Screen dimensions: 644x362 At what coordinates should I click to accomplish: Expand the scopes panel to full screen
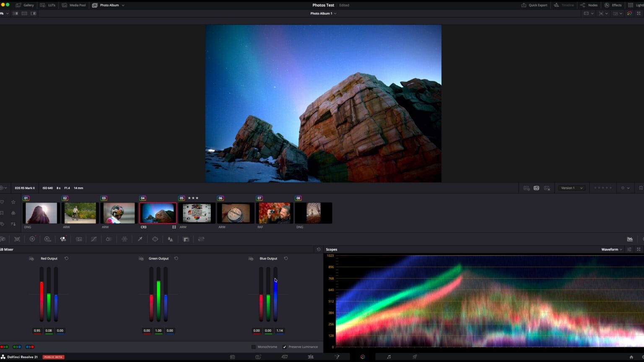click(639, 249)
